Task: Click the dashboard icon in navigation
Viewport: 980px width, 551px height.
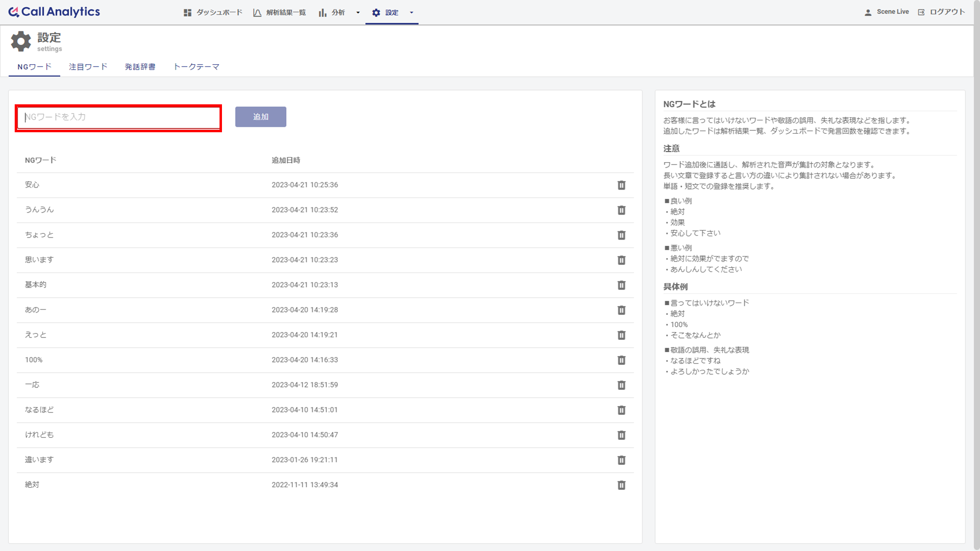Action: 187,12
